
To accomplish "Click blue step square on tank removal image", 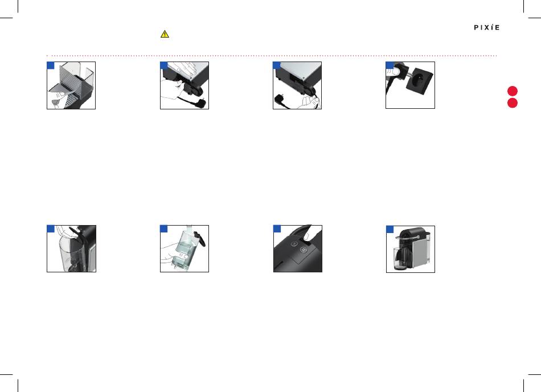I will pos(51,229).
